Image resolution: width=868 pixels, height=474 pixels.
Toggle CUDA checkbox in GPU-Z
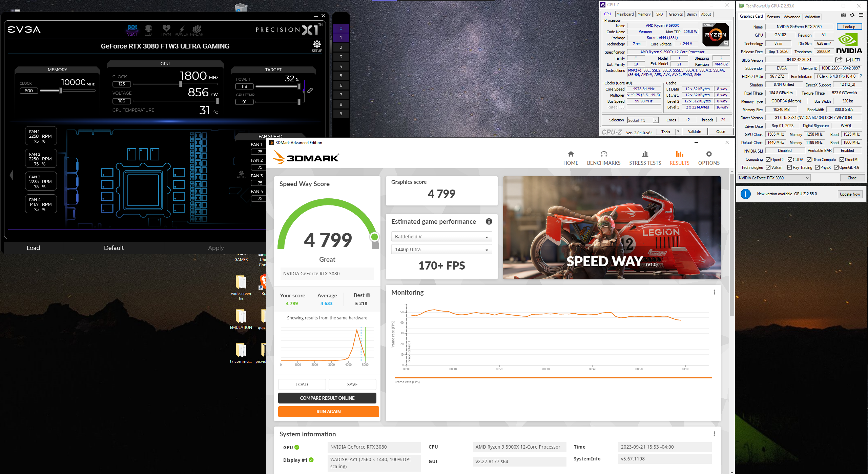coord(790,160)
